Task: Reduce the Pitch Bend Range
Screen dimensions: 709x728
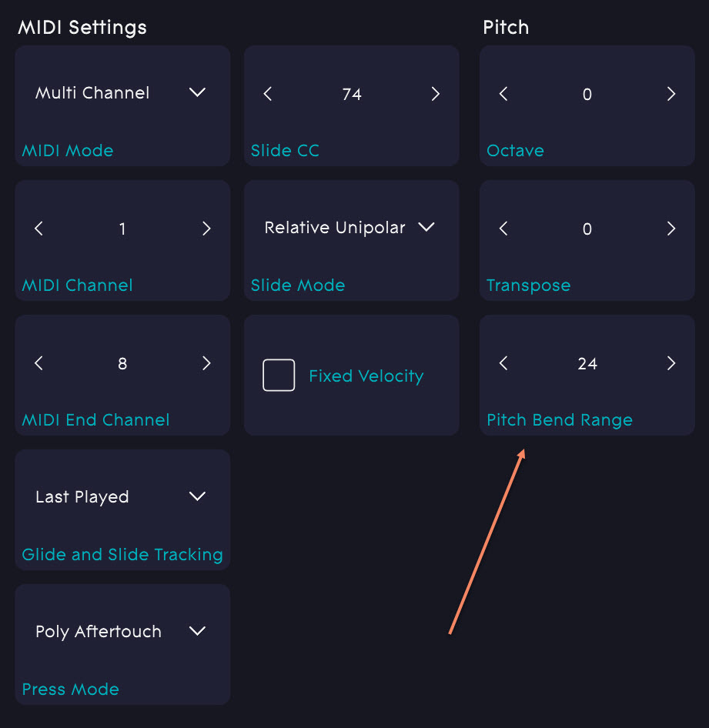Action: point(503,363)
